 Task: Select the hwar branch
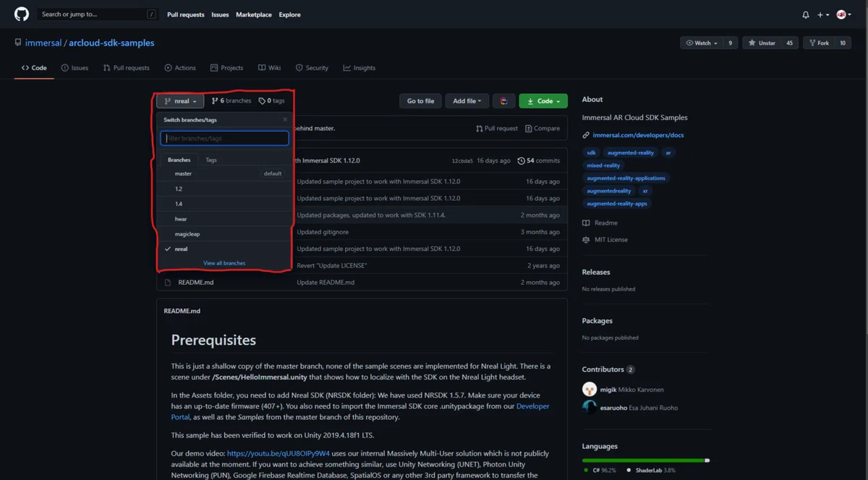(224, 219)
